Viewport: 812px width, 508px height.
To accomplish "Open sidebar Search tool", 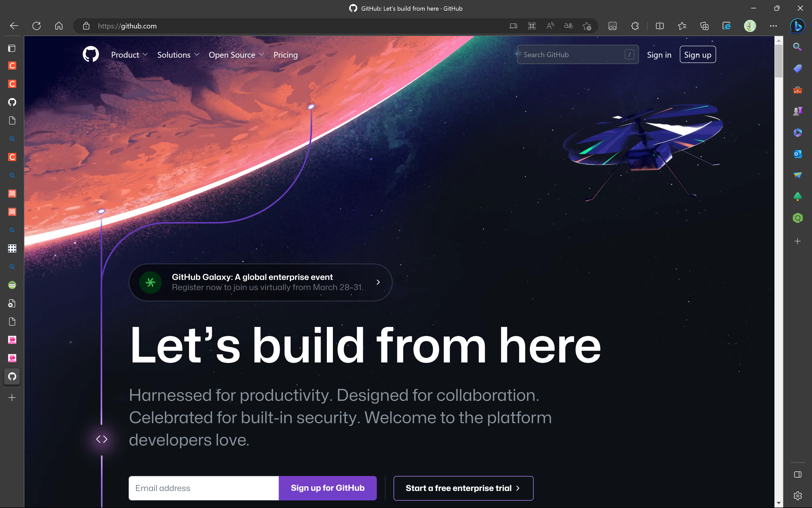I will click(x=798, y=47).
